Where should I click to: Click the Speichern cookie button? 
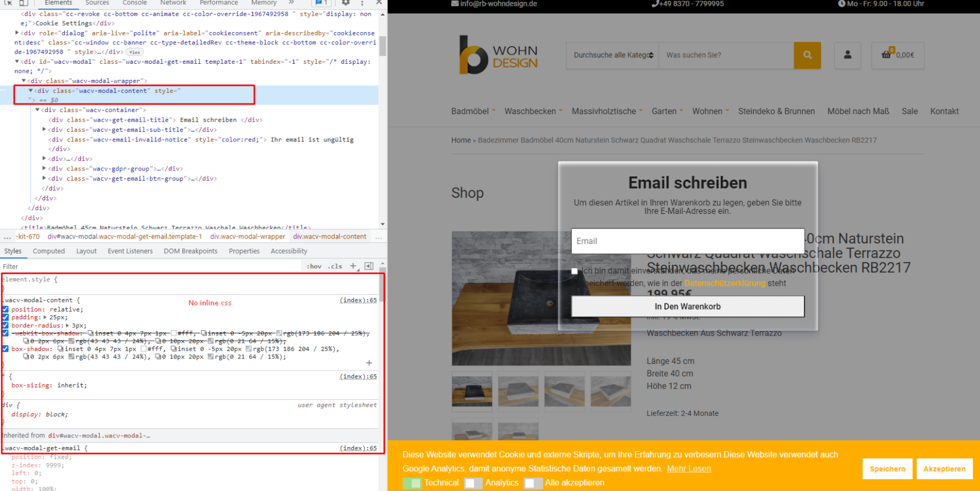point(887,469)
